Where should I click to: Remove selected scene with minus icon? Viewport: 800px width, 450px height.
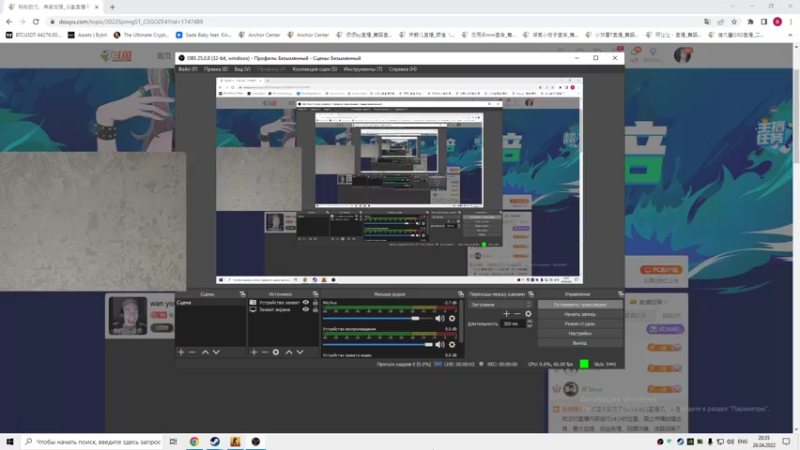(192, 352)
